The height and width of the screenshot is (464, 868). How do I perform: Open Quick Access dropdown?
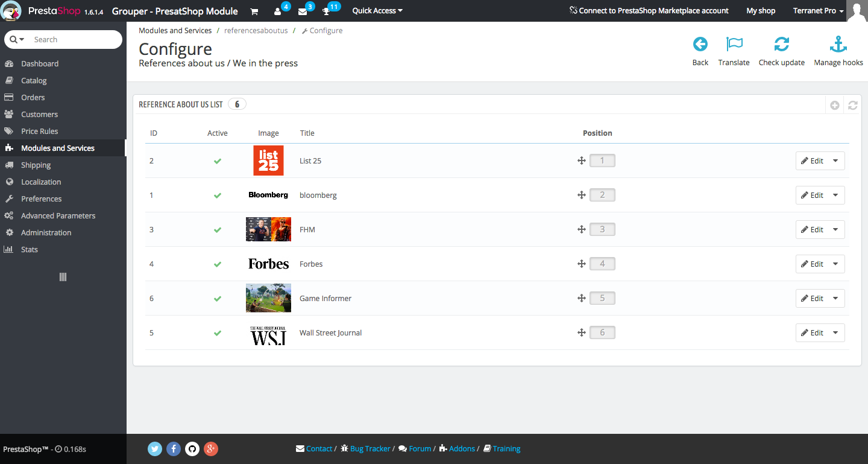pyautogui.click(x=377, y=11)
